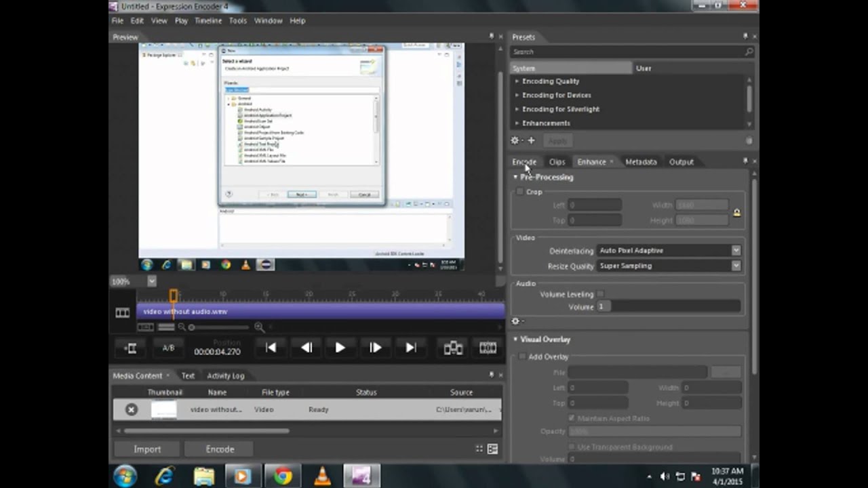
Task: Click the delete preset trash icon
Action: (x=749, y=141)
